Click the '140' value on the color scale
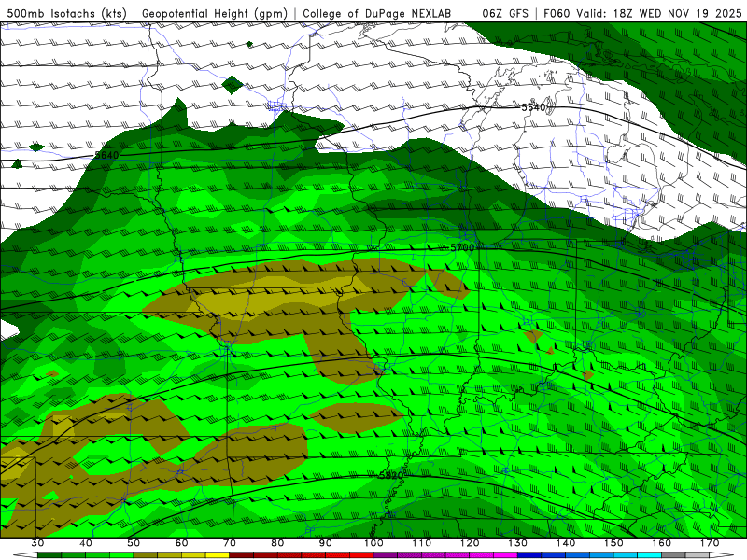Screen dimensions: 747x560 (566, 543)
